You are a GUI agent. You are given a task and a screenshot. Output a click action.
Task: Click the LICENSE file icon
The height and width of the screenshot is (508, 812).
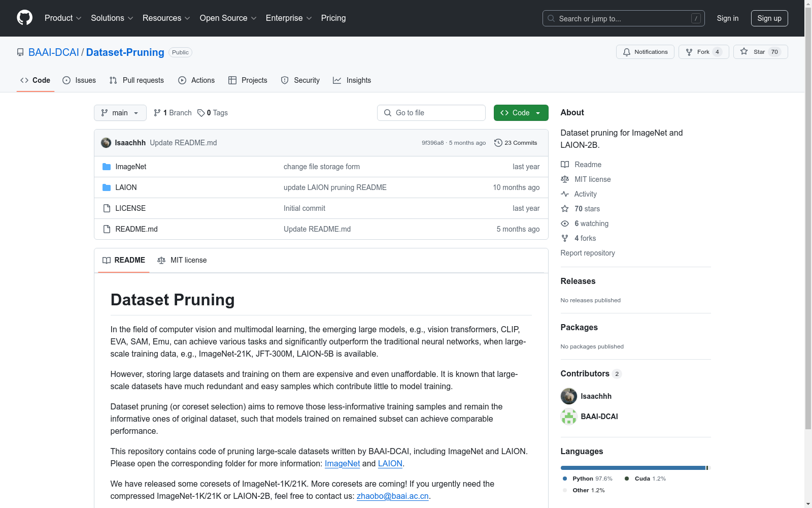pyautogui.click(x=107, y=208)
